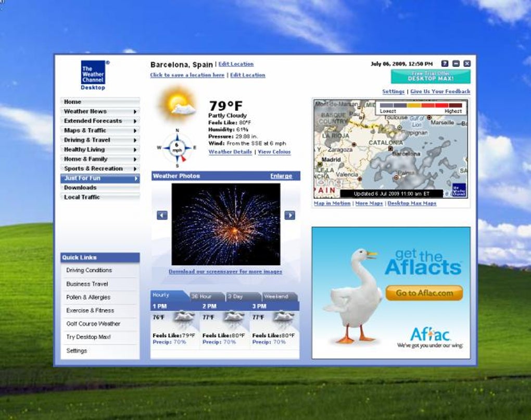Switch units with View Celsius link
Image resolution: width=531 pixels, height=420 pixels.
click(x=274, y=152)
